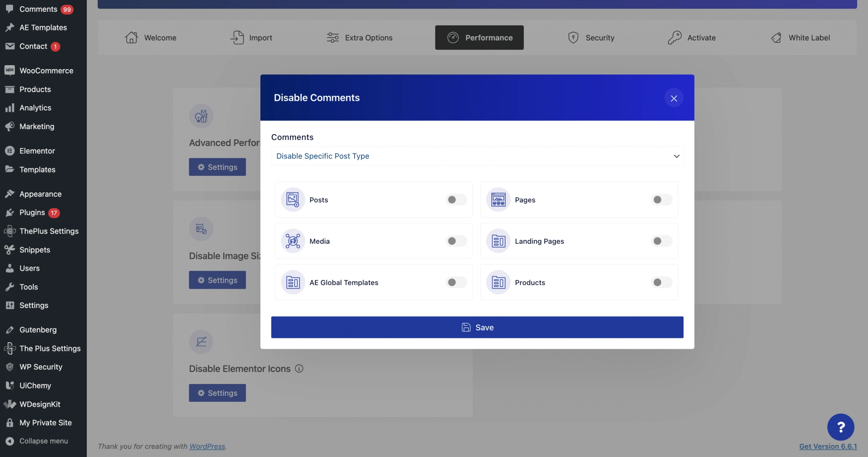Click the Posts post type icon
Image resolution: width=868 pixels, height=457 pixels.
tap(293, 200)
